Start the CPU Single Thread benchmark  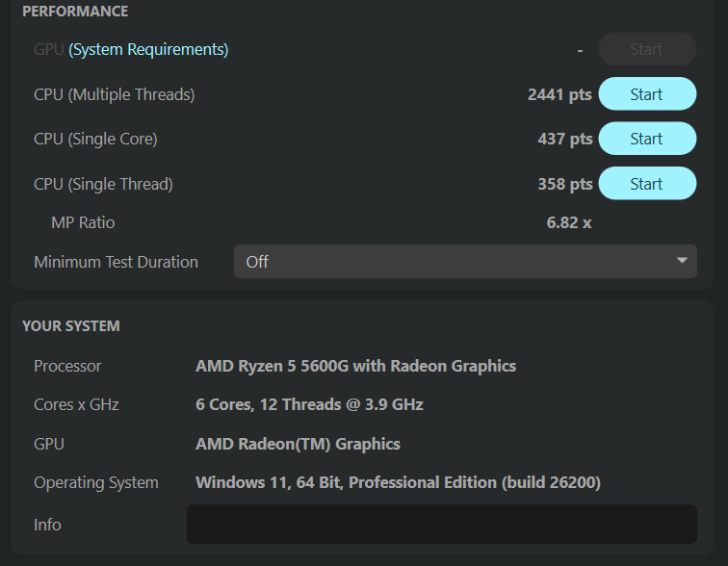pyautogui.click(x=647, y=184)
